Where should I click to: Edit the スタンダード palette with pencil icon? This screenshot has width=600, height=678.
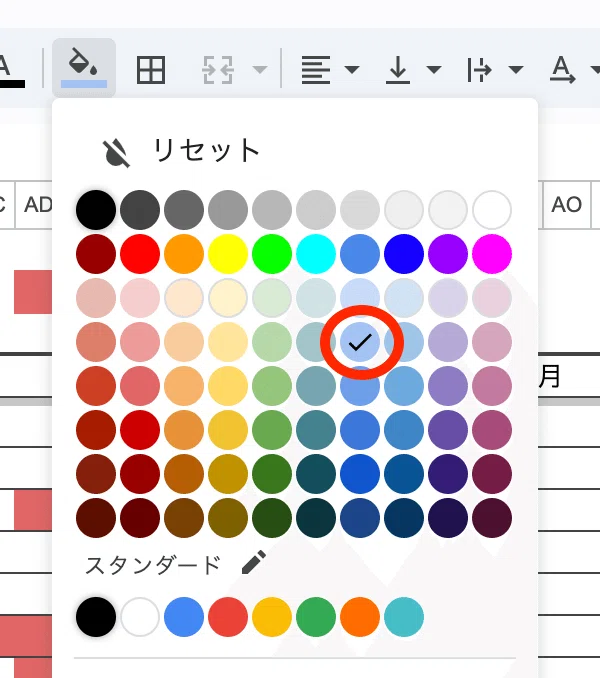254,562
